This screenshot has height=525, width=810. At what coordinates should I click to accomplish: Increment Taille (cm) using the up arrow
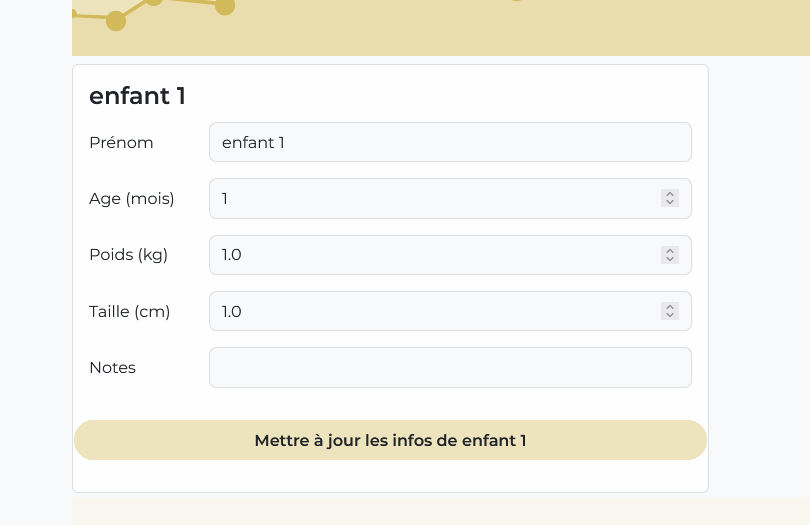(x=670, y=306)
